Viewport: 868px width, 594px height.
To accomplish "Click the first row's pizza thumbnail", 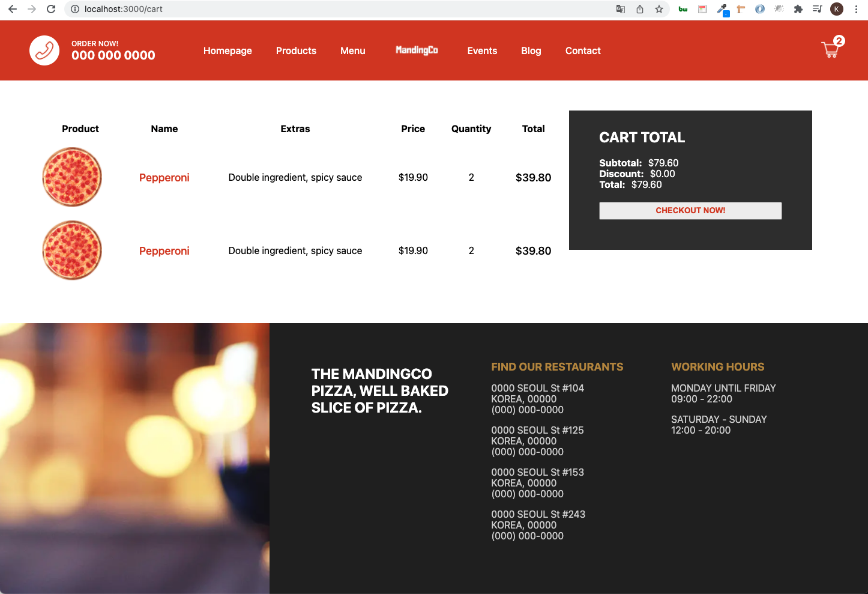I will pyautogui.click(x=72, y=177).
